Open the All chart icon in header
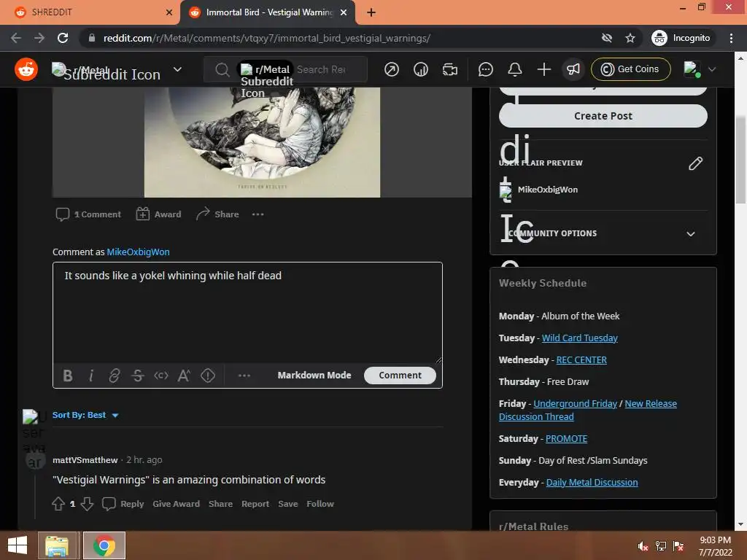747x560 pixels. (x=421, y=69)
